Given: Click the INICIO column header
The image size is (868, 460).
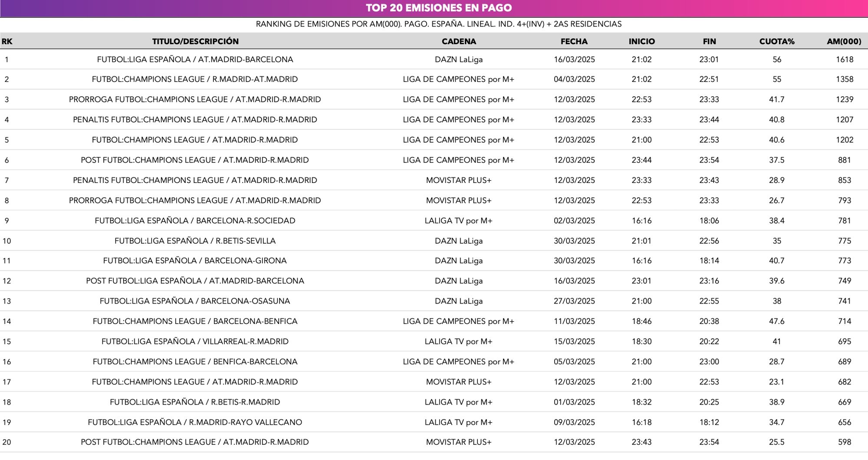Looking at the screenshot, I should tap(641, 41).
